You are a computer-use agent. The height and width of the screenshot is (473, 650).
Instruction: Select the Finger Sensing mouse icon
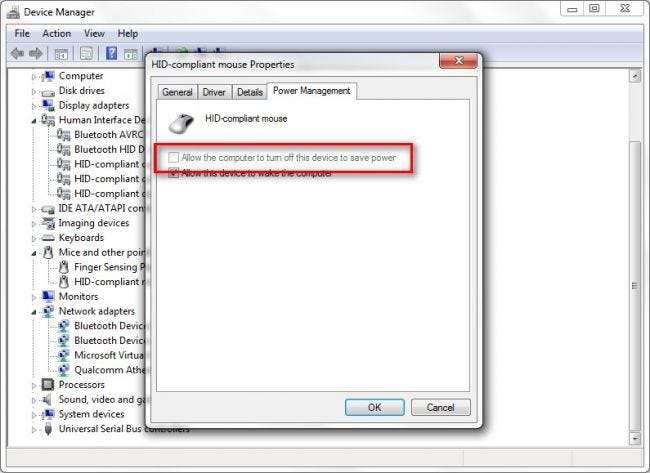pos(63,267)
